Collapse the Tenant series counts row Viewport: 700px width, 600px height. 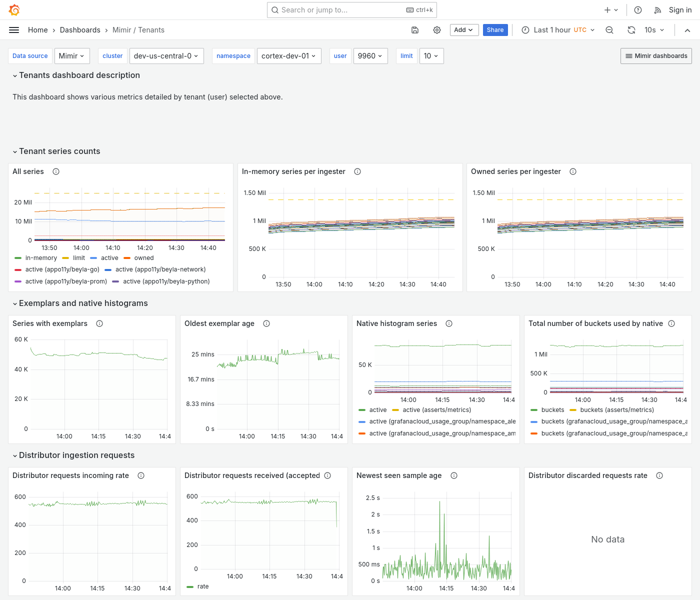click(x=56, y=151)
